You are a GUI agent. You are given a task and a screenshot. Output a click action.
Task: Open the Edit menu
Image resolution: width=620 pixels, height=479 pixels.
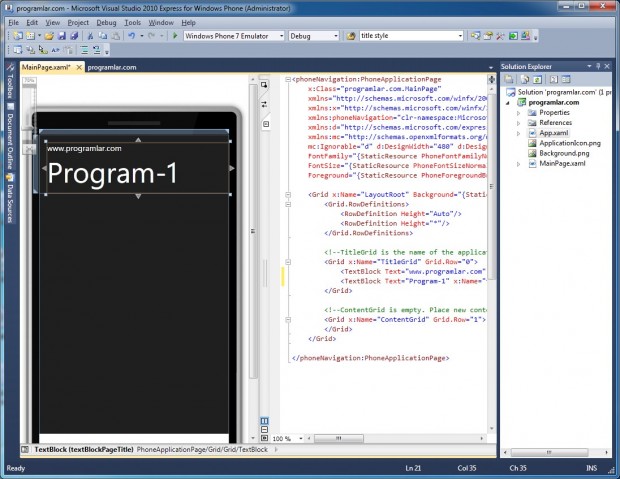coord(32,23)
